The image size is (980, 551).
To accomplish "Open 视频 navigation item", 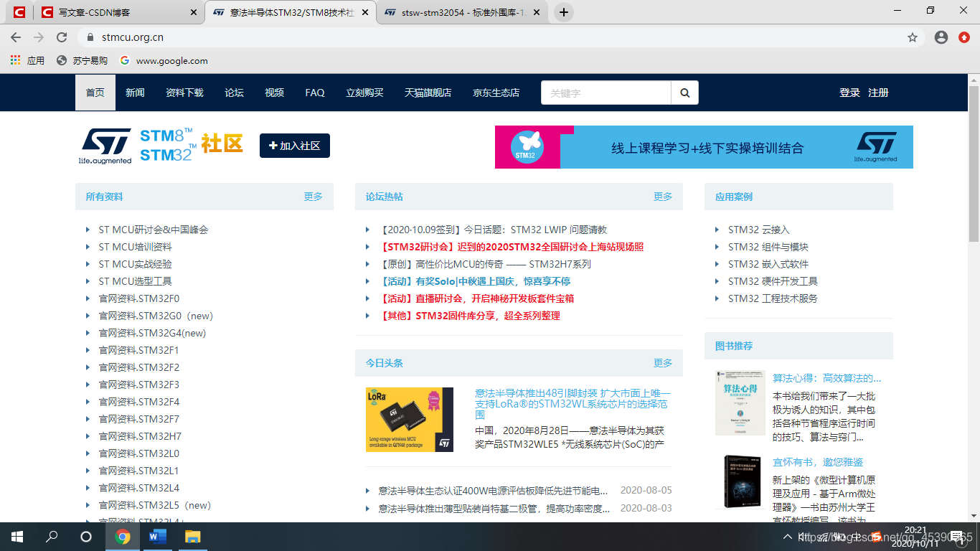I will 274,93.
